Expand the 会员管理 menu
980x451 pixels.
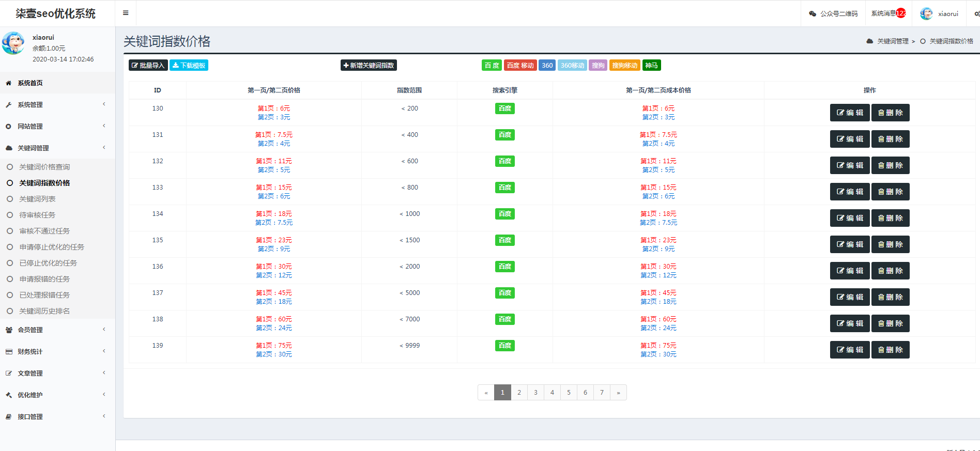pyautogui.click(x=30, y=330)
